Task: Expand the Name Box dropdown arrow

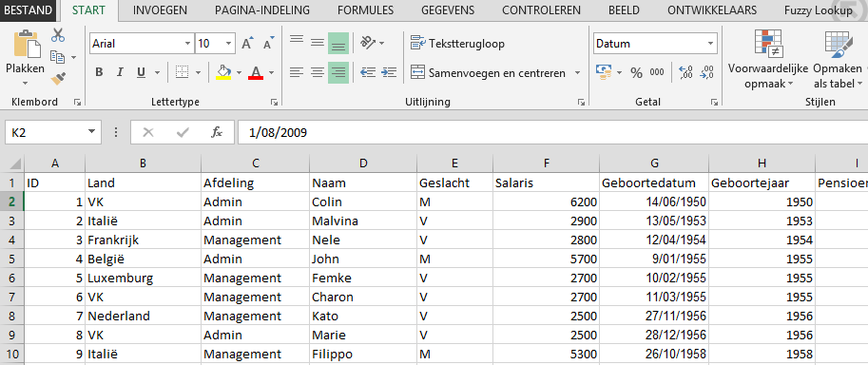Action: pyautogui.click(x=91, y=132)
